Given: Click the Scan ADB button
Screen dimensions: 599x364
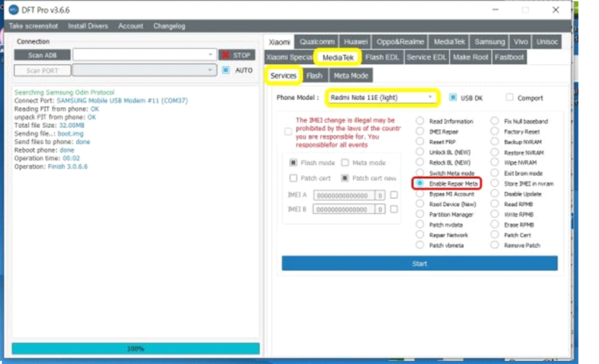Looking at the screenshot, I should [42, 55].
